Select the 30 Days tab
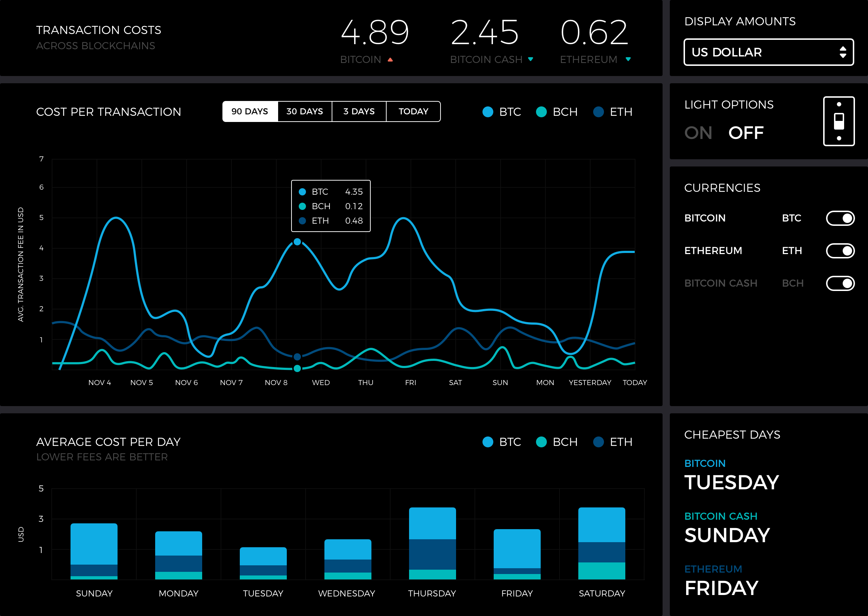868x616 pixels. click(x=305, y=111)
